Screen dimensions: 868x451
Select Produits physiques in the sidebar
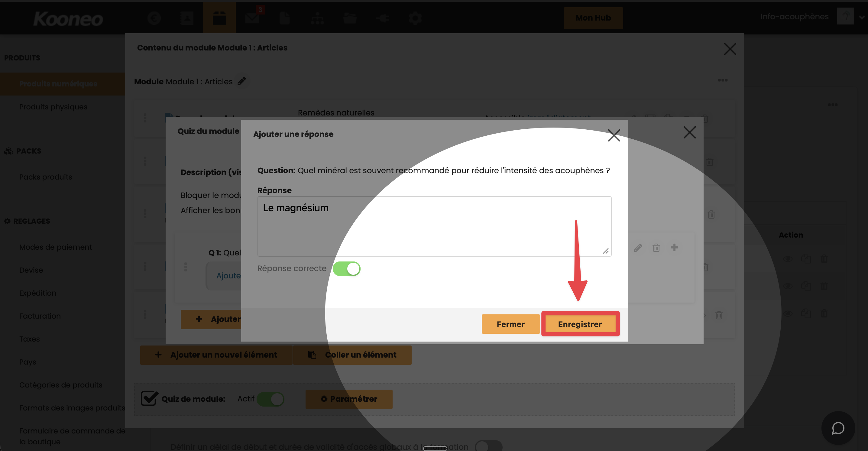[x=53, y=107]
